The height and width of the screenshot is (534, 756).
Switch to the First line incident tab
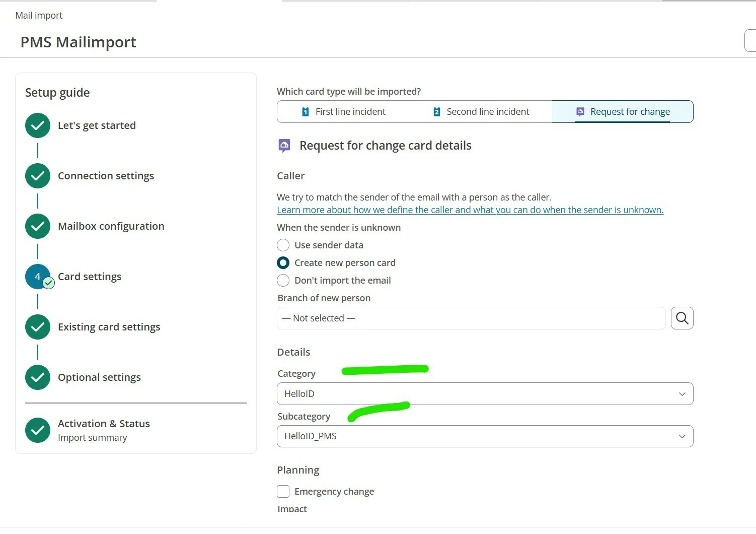point(344,112)
